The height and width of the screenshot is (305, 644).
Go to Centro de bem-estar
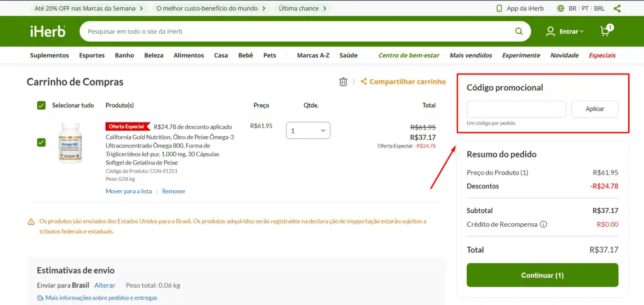click(409, 56)
